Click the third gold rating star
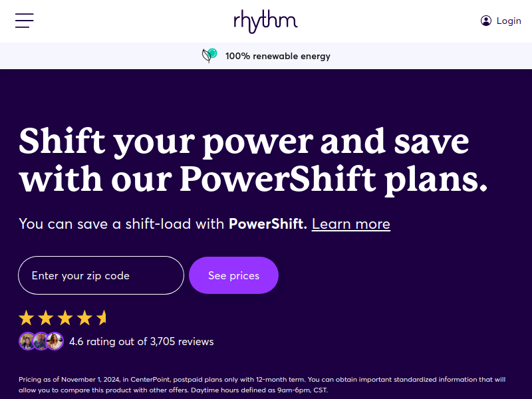The height and width of the screenshot is (399, 532). (x=65, y=319)
